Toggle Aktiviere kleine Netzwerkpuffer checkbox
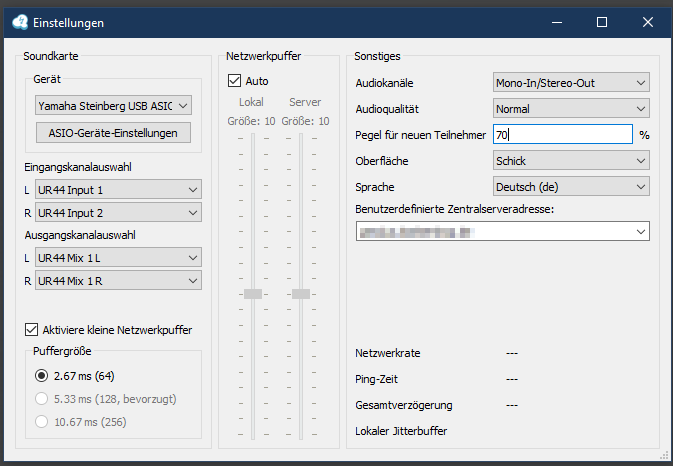The image size is (673, 466). (31, 330)
